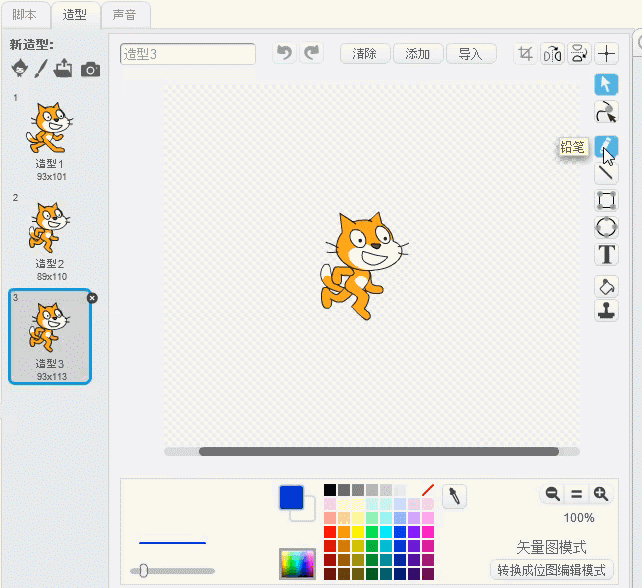
Task: Click the 导入 button
Action: (470, 54)
